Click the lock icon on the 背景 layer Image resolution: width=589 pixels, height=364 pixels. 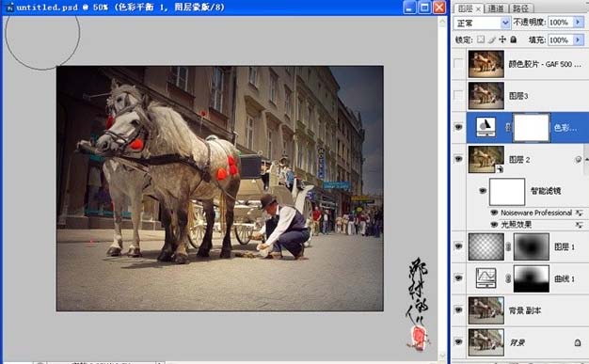[x=578, y=342]
